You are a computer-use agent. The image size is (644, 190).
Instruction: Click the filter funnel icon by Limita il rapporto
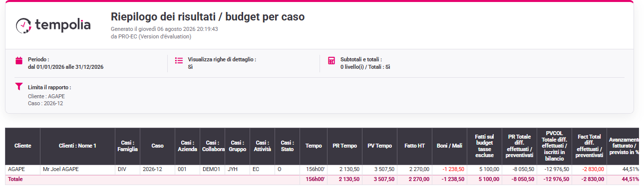(19, 86)
